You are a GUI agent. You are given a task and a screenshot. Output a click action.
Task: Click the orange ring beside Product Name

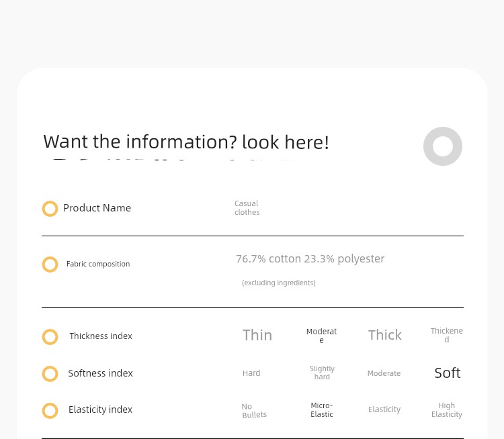pyautogui.click(x=50, y=209)
